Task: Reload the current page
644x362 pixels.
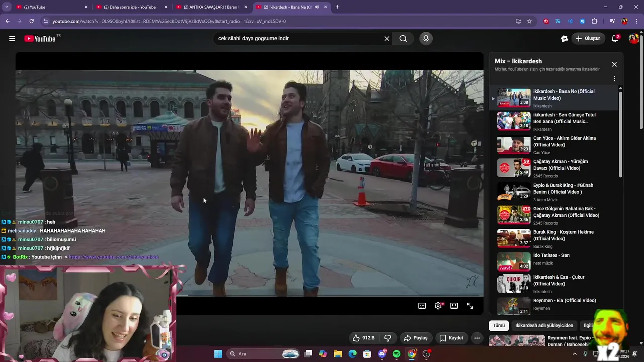Action: tap(31, 21)
